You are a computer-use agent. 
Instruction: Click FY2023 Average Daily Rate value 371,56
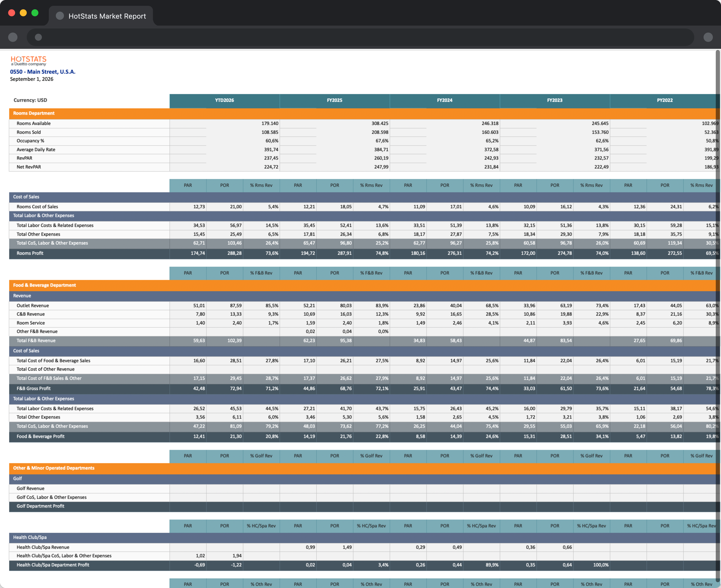602,150
